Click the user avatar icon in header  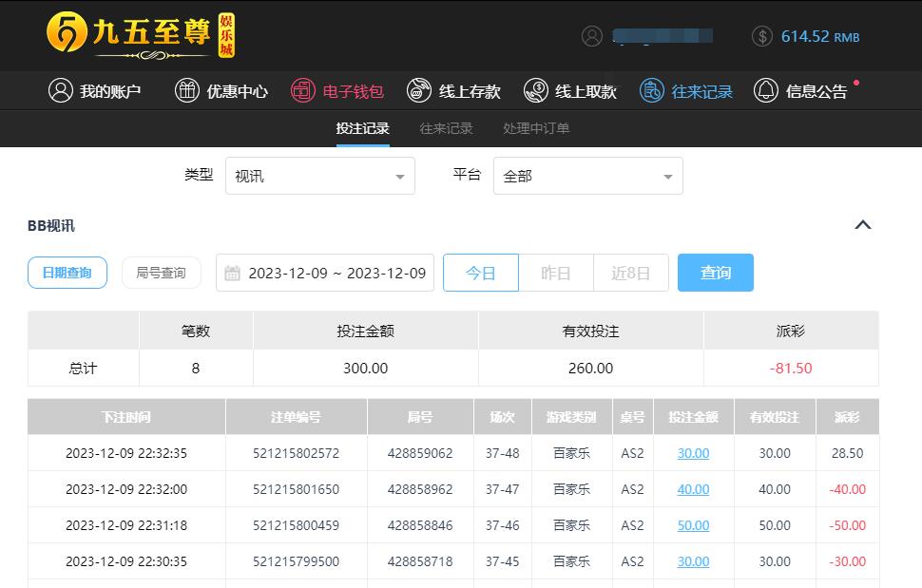592,36
